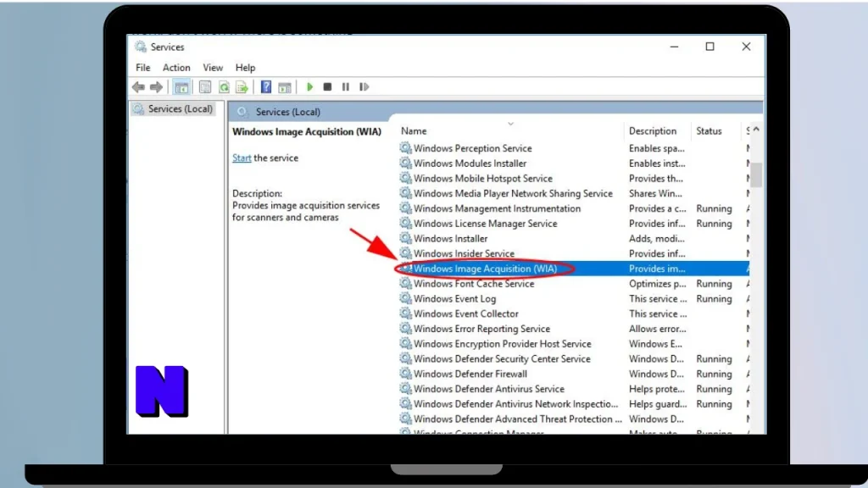This screenshot has height=488, width=868.
Task: Click the Services window title icon
Action: pyautogui.click(x=141, y=47)
